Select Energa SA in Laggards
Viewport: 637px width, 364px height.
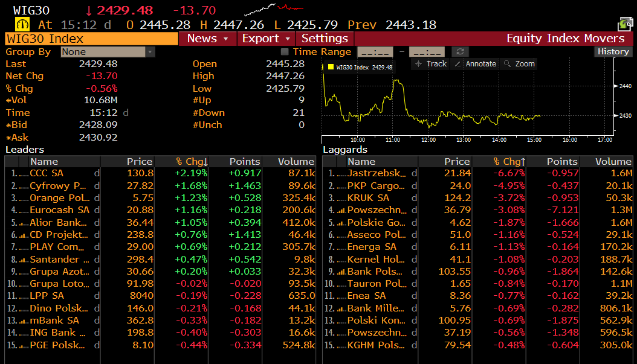tap(477, 247)
